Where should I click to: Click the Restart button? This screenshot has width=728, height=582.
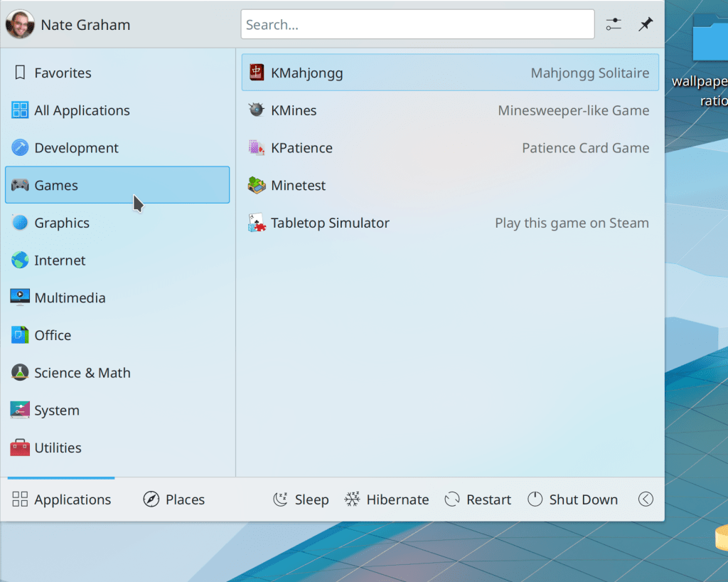(x=478, y=499)
